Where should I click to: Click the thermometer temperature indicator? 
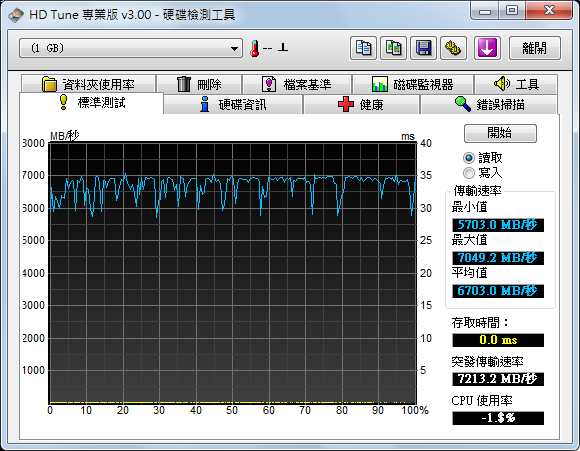(254, 48)
